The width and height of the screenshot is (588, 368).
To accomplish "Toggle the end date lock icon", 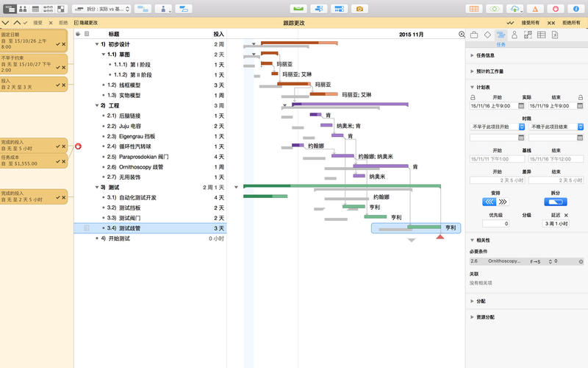I will [x=580, y=97].
